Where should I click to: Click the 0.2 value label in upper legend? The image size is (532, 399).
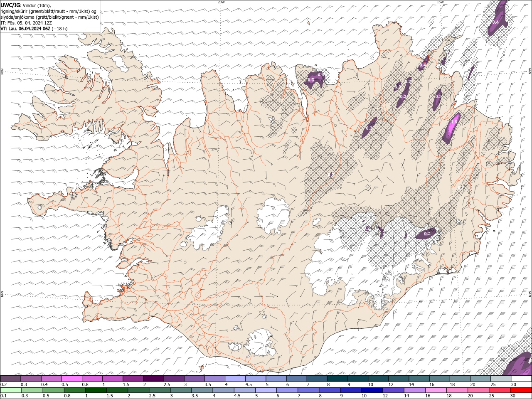point(3,384)
